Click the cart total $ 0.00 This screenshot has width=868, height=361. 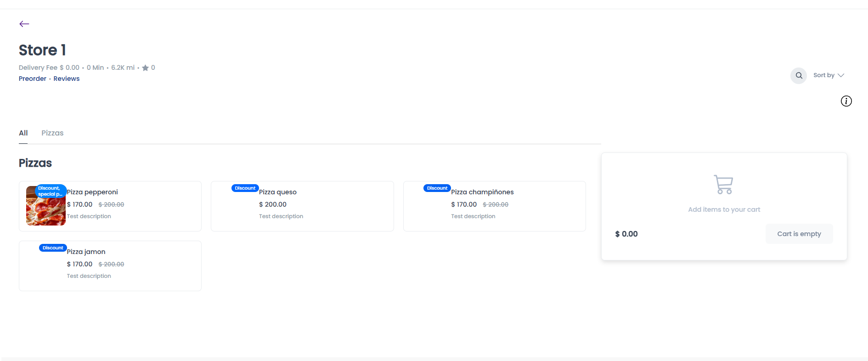click(x=626, y=234)
